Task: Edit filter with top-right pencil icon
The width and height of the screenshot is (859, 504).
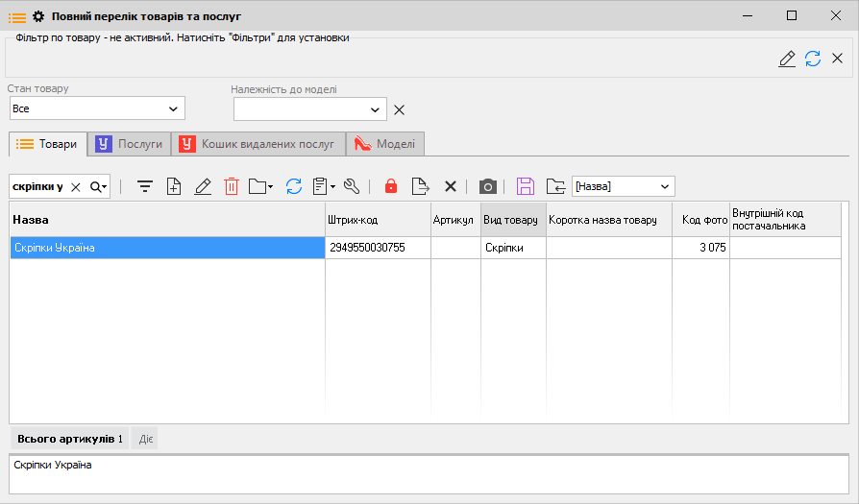Action: tap(787, 59)
